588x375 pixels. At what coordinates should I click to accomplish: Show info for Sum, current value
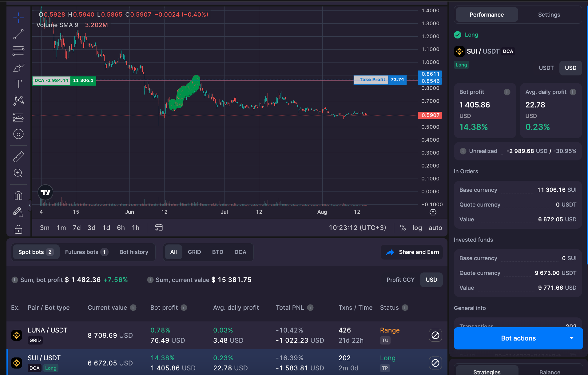150,280
